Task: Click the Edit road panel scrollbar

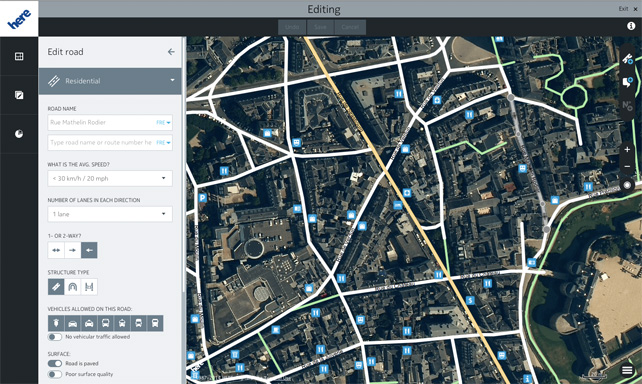Action: (x=184, y=164)
